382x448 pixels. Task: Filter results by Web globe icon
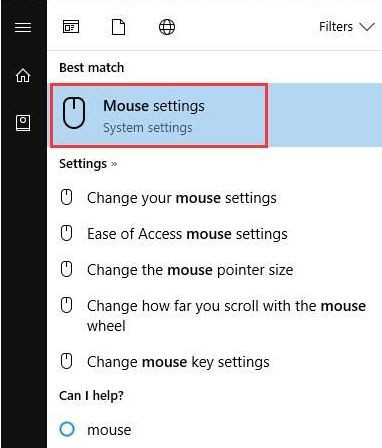click(x=167, y=27)
